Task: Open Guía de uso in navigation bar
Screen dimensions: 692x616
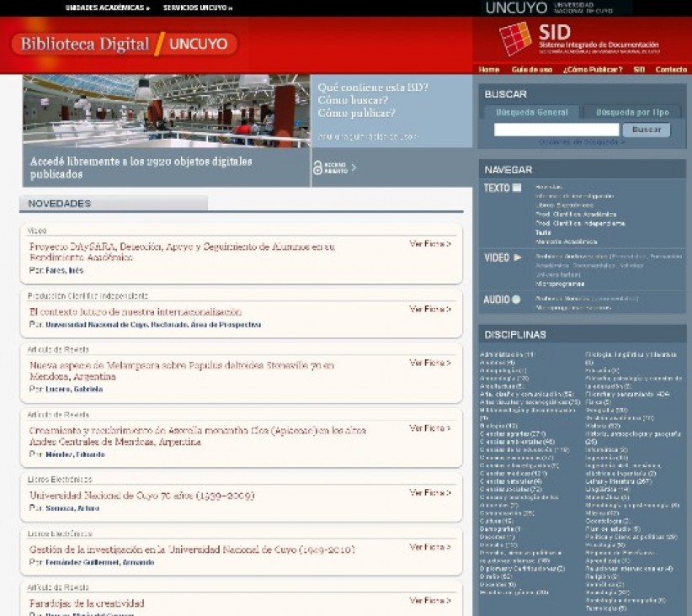Action: pos(532,69)
